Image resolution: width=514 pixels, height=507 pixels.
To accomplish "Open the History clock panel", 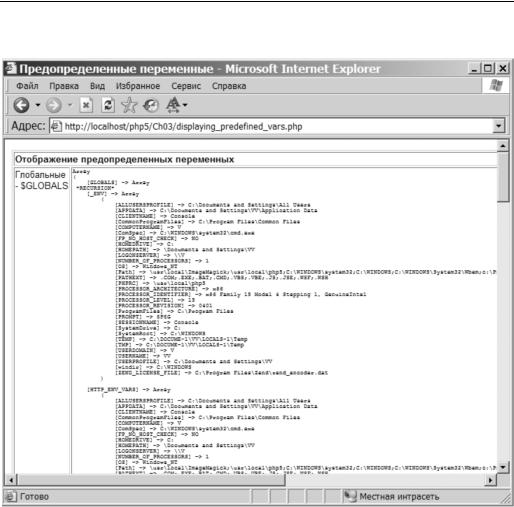I will click(x=151, y=106).
